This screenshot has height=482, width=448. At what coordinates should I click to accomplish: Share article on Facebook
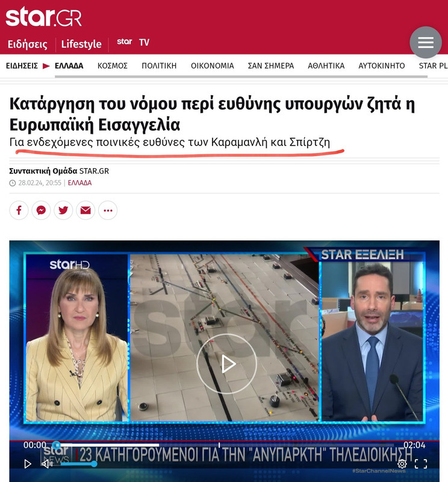click(x=19, y=210)
